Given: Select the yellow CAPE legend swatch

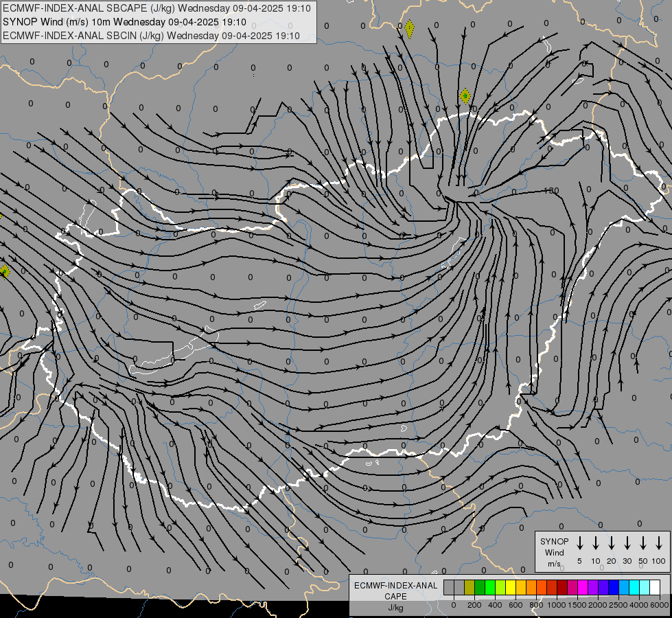Looking at the screenshot, I should coord(511,588).
